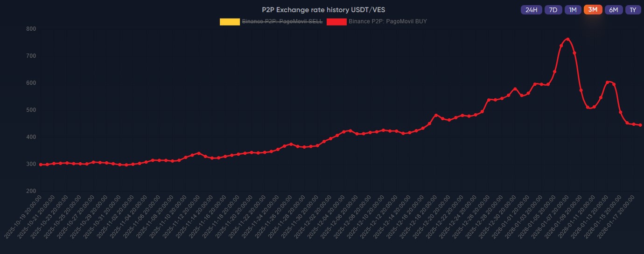644x254 pixels.
Task: Click the chart title P2P Exchange rate history
Action: tap(323, 9)
